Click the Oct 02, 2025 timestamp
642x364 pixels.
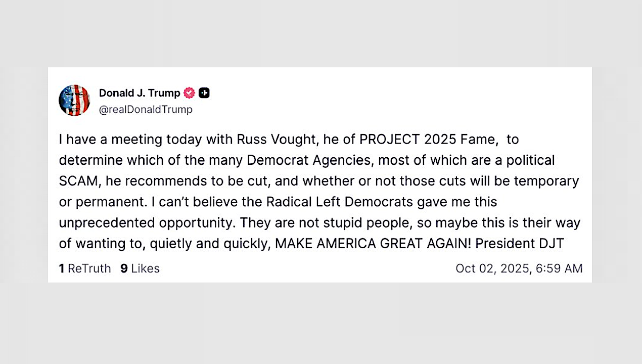pyautogui.click(x=519, y=268)
